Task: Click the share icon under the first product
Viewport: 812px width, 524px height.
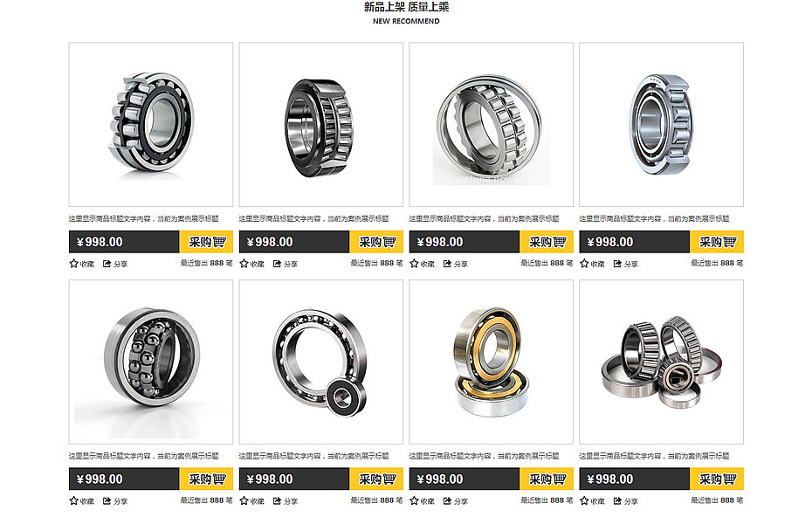Action: 107,264
